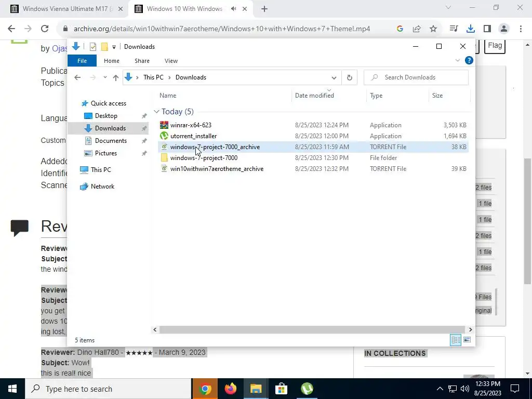This screenshot has height=399, width=532.
Task: Click the chevron between This PC and Downloads
Action: (x=169, y=78)
